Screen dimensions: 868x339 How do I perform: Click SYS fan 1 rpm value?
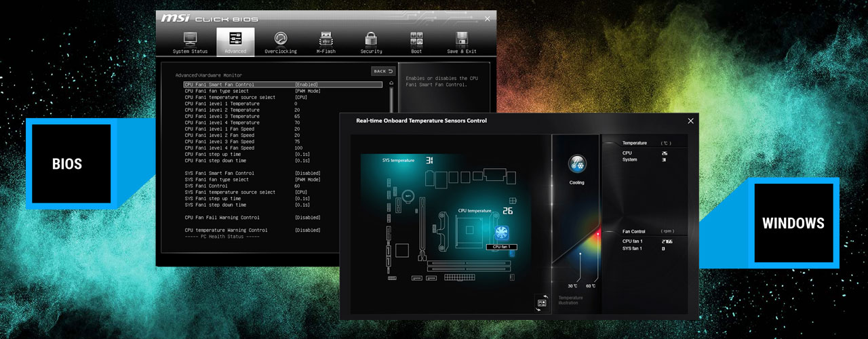point(663,249)
